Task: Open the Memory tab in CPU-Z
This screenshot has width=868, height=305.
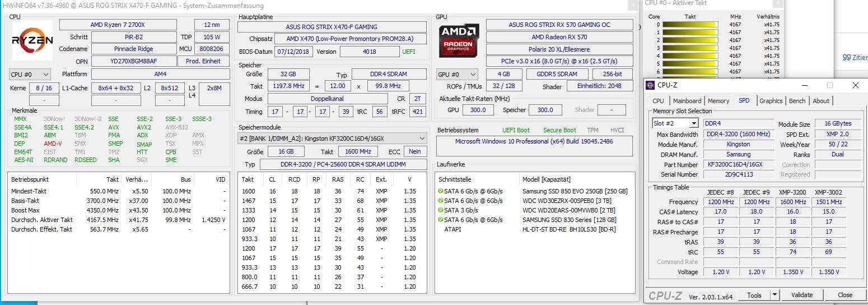Action: [x=718, y=101]
